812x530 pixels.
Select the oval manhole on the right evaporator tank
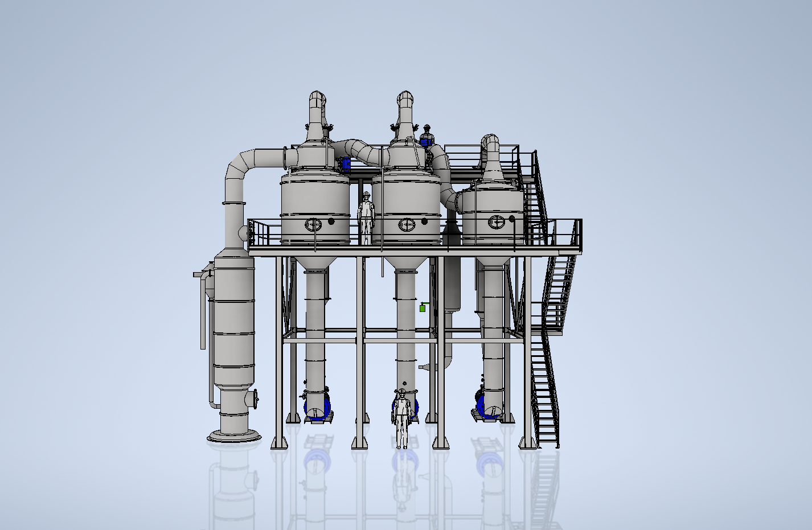point(496,223)
